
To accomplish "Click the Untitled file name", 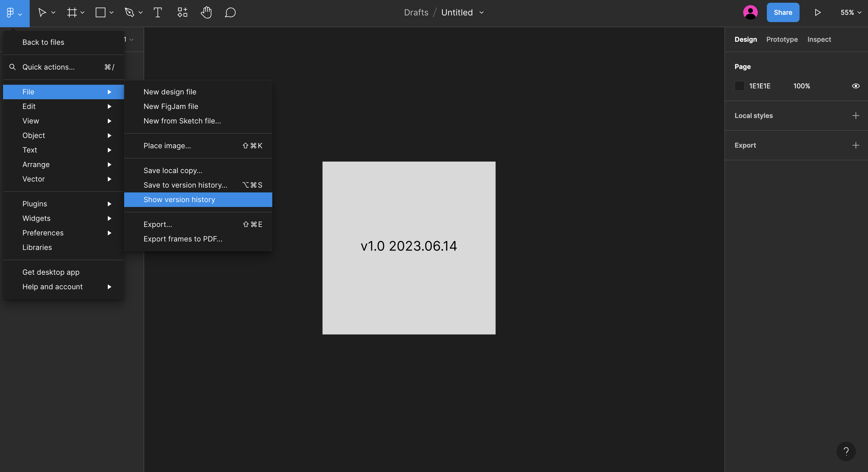I will pos(457,12).
